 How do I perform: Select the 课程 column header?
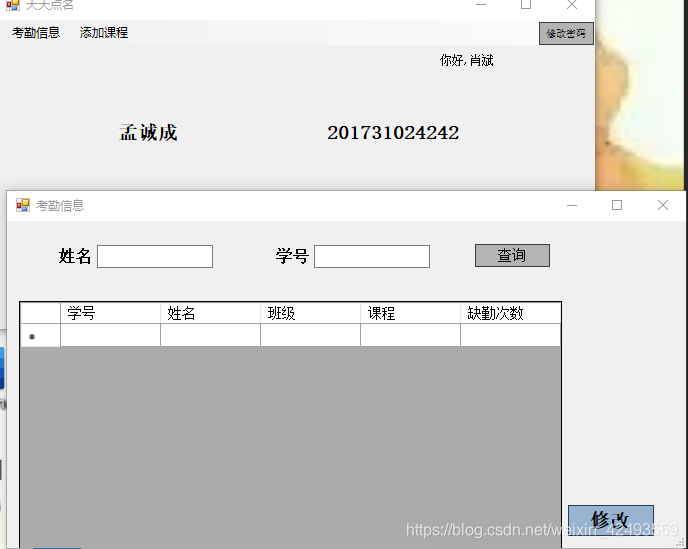[x=410, y=313]
